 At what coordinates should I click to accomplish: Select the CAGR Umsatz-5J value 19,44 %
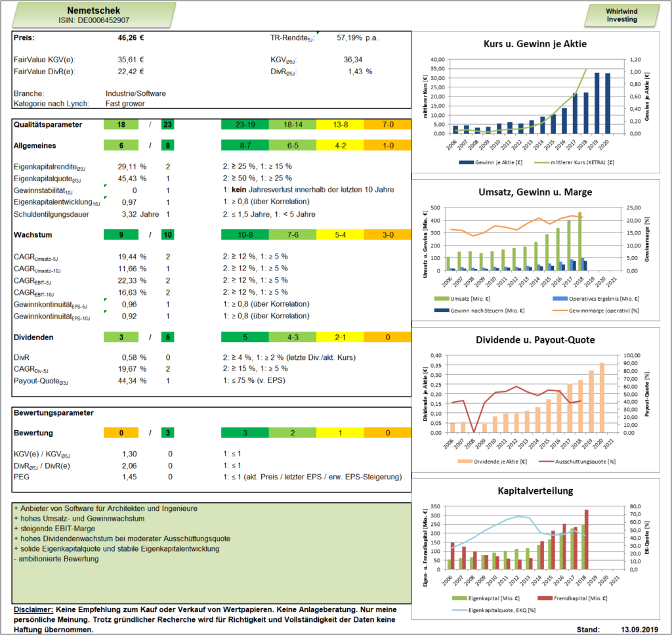[132, 257]
